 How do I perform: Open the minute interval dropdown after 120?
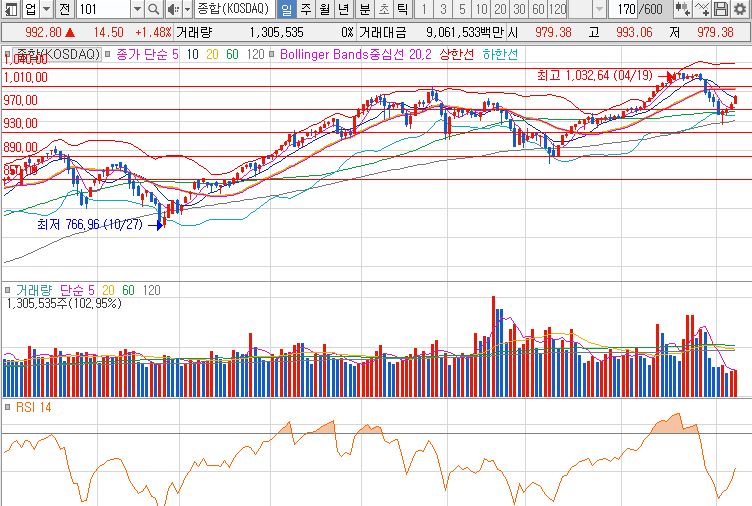(599, 9)
